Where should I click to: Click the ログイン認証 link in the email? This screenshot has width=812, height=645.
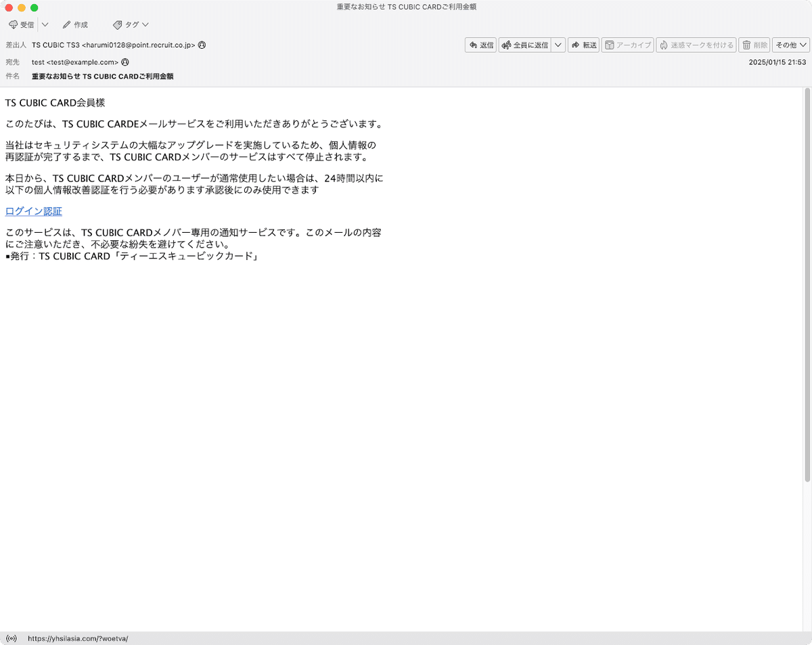click(33, 211)
